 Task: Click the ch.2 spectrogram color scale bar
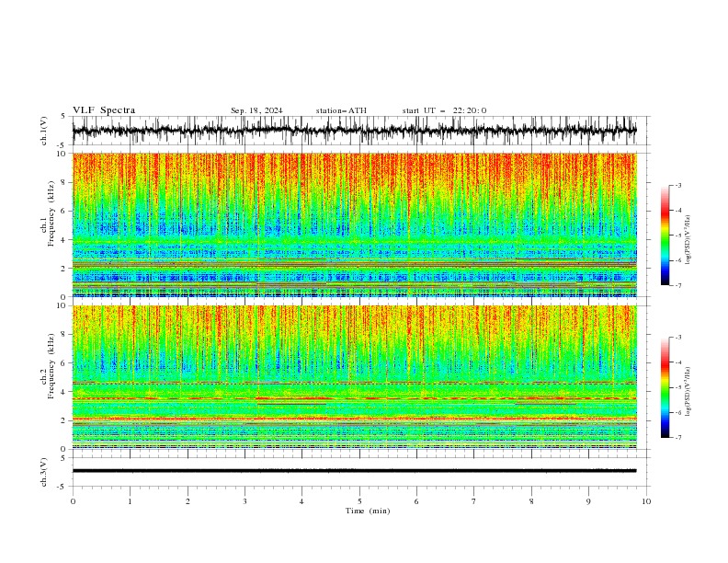pyautogui.click(x=665, y=387)
